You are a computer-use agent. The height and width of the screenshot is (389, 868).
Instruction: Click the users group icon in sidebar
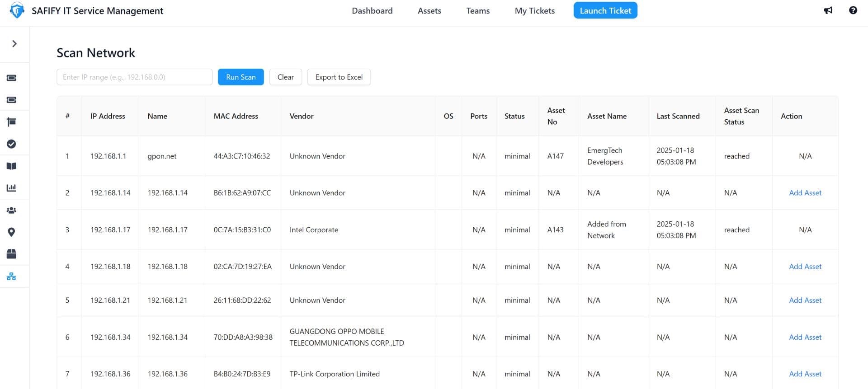point(11,211)
